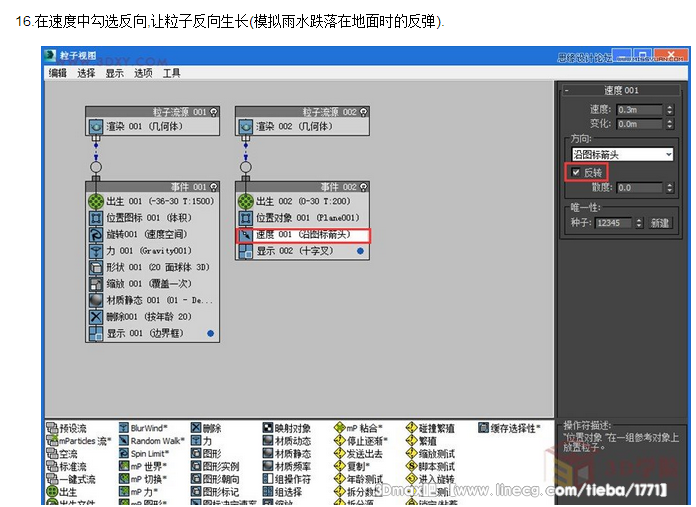
Task: Select the 出生 002 birth operator icon
Action: (x=245, y=201)
